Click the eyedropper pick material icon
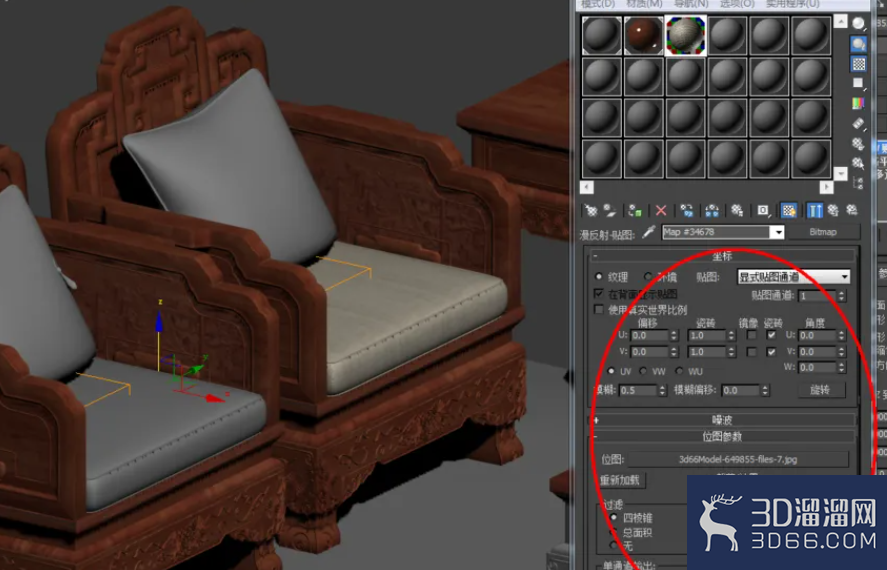 [x=649, y=232]
